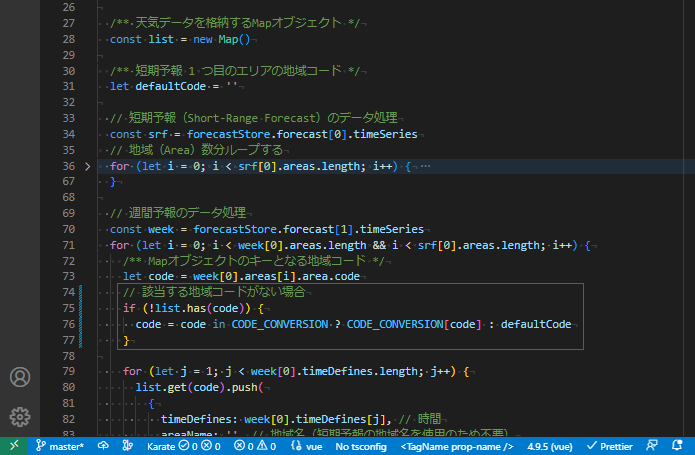Open the remote window indicator in status bar
The height and width of the screenshot is (455, 695).
(x=14, y=446)
